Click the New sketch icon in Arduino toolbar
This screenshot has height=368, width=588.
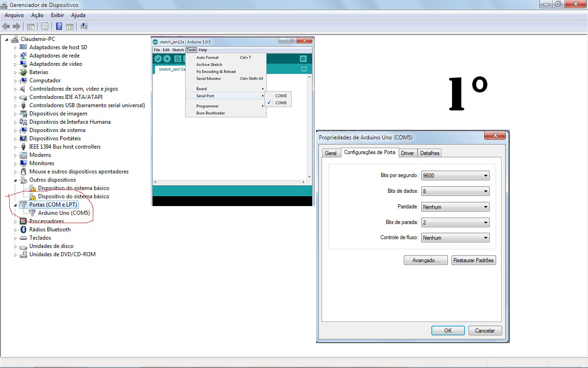click(177, 58)
